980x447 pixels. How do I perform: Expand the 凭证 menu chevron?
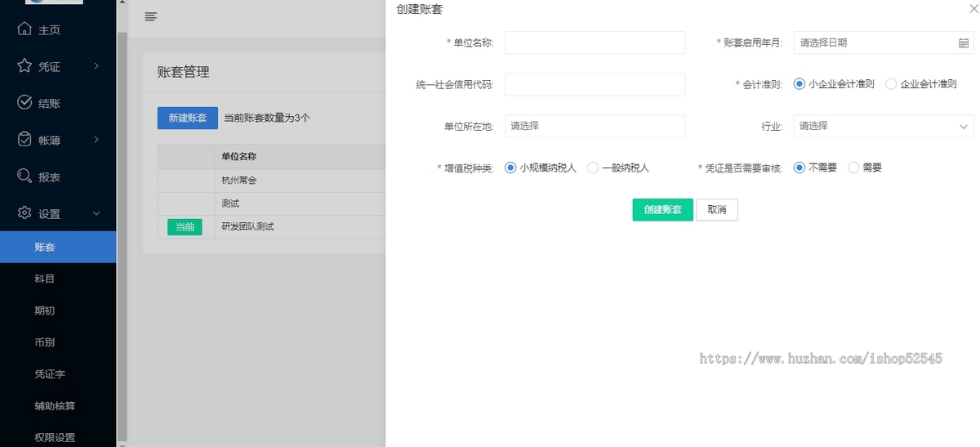click(x=96, y=66)
